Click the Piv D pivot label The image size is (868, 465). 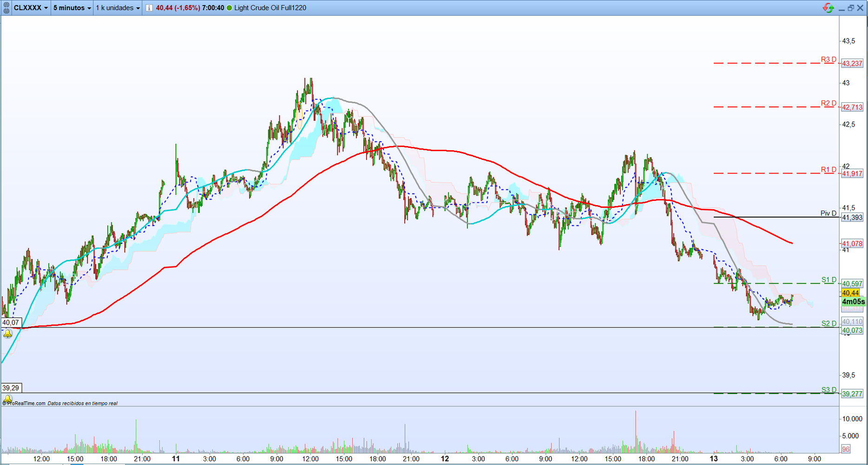[829, 213]
